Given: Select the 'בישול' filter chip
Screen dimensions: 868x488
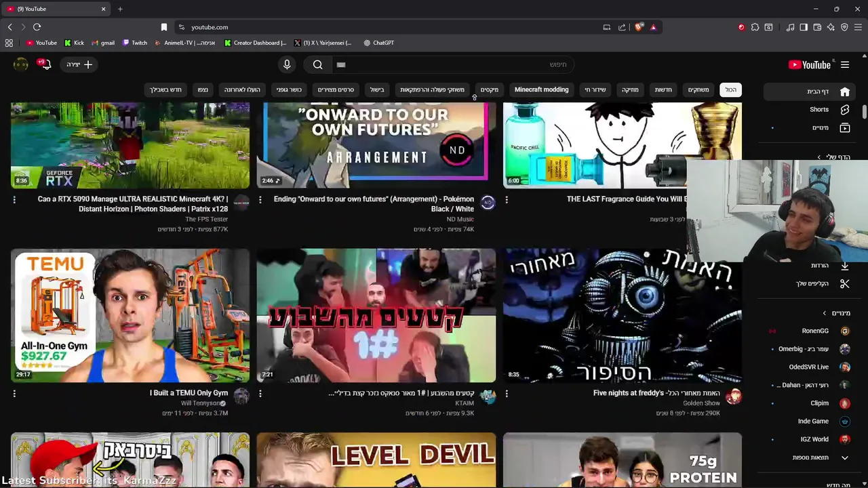Looking at the screenshot, I should click(377, 89).
